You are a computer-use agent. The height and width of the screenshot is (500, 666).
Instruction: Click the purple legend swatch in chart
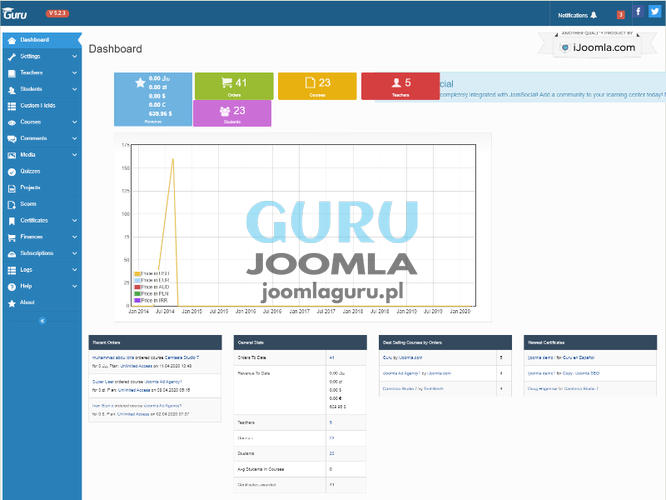pos(137,300)
